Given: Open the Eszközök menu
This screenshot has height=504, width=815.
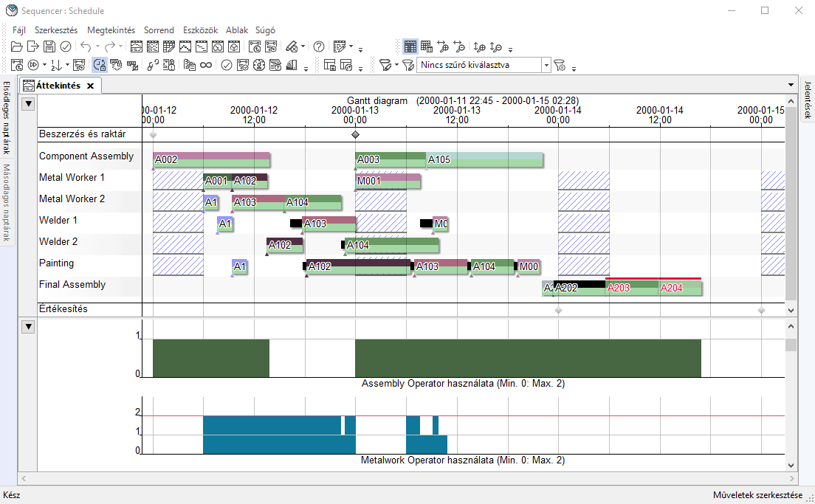Looking at the screenshot, I should (x=200, y=30).
